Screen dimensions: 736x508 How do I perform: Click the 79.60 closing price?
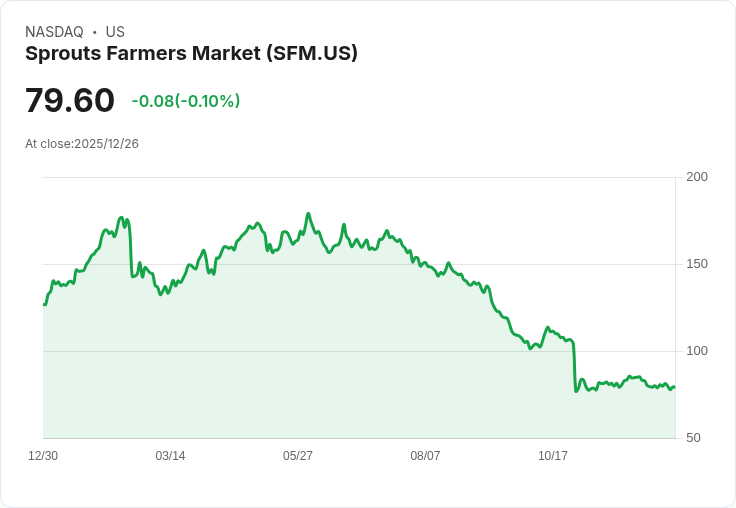point(70,101)
